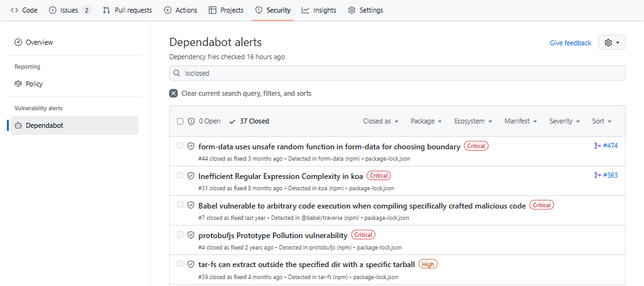Click pull request icon next to #363
Screen dimensions: 644x286
pos(597,175)
